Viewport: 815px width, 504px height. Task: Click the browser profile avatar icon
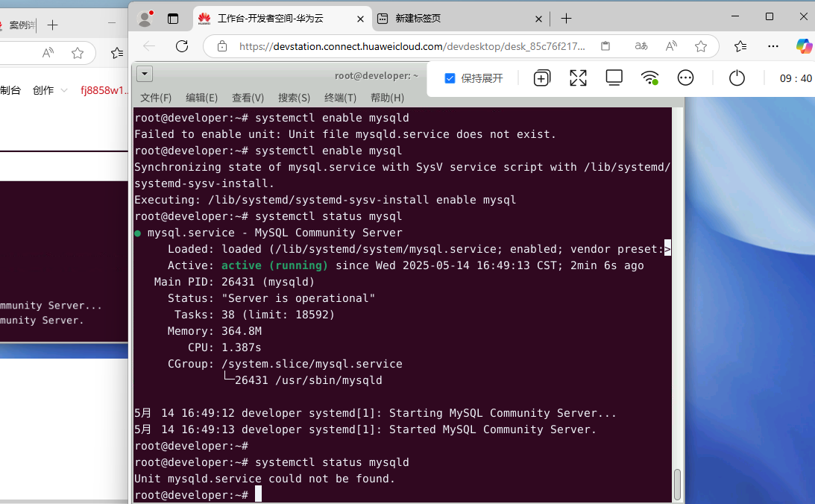pyautogui.click(x=145, y=19)
